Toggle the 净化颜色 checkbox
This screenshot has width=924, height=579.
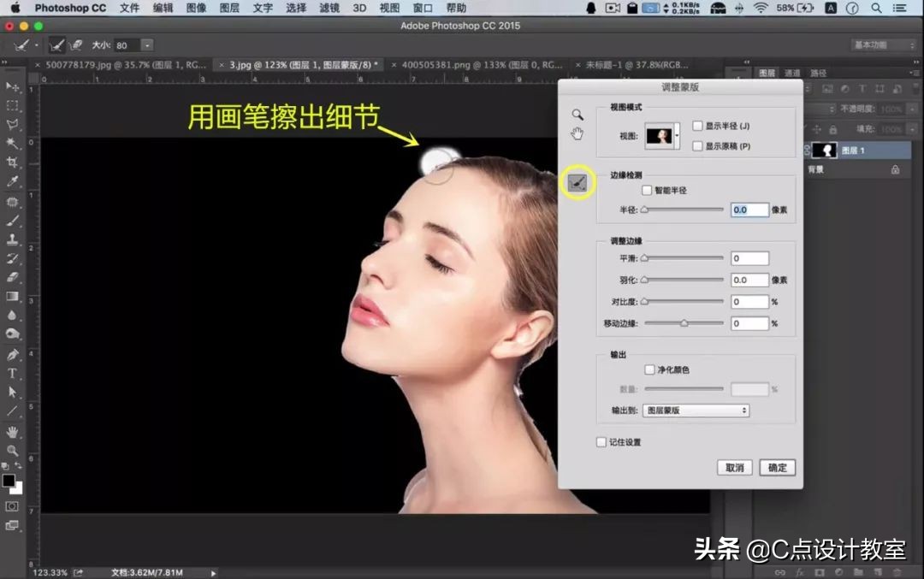(649, 370)
